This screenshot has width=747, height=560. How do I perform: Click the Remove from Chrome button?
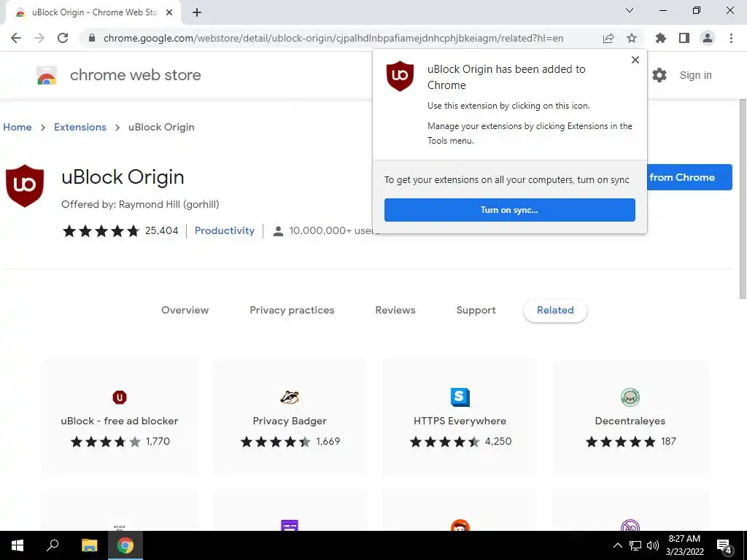pos(689,177)
